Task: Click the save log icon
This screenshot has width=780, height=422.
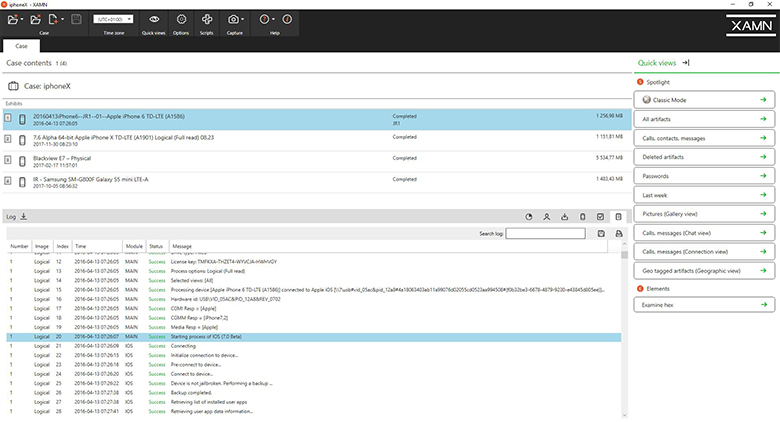Action: [x=601, y=233]
